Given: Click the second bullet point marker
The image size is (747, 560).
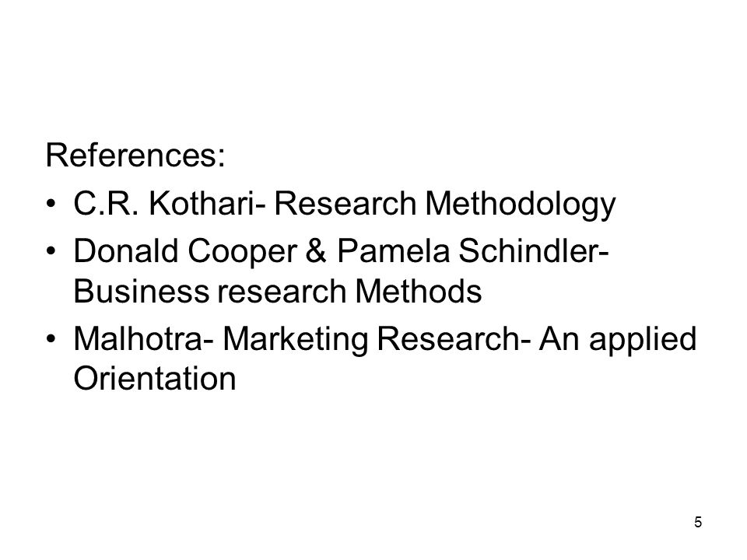Looking at the screenshot, I should [51, 251].
